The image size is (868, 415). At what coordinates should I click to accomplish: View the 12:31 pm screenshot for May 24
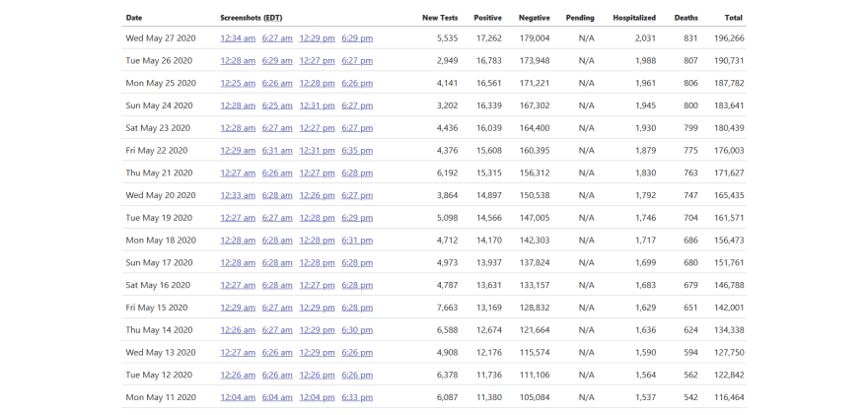point(317,105)
